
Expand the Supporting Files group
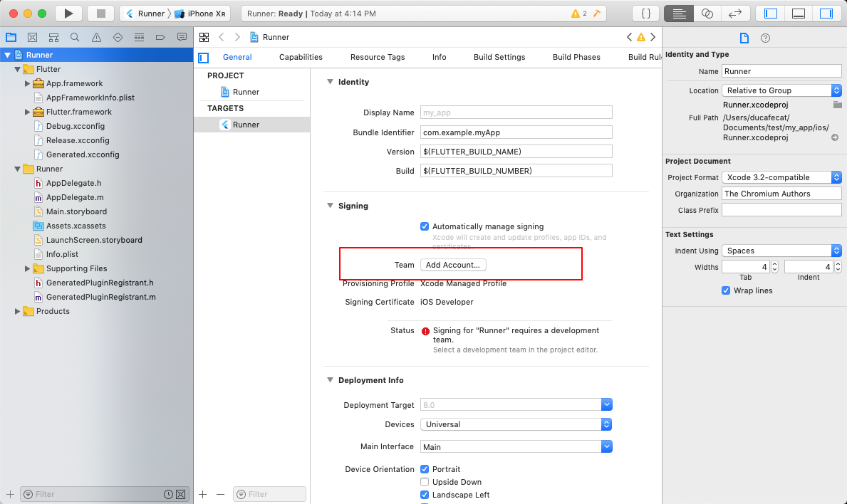27,268
